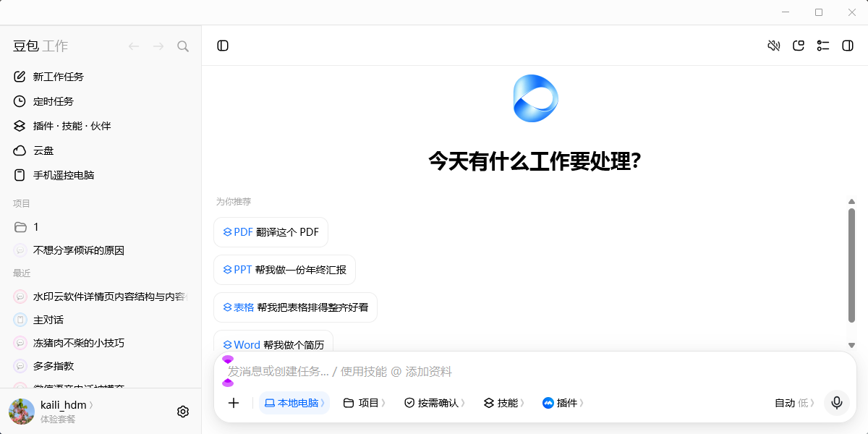
Task: Open the 技能 dropdown
Action: tap(503, 403)
